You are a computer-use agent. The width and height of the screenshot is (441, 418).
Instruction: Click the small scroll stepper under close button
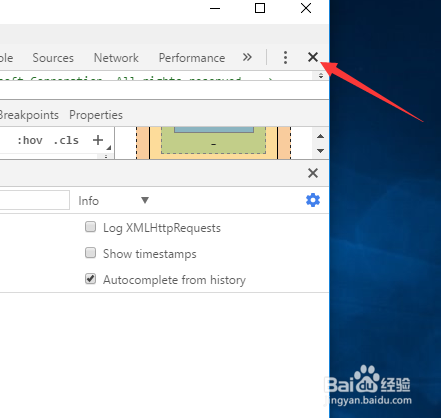321,76
